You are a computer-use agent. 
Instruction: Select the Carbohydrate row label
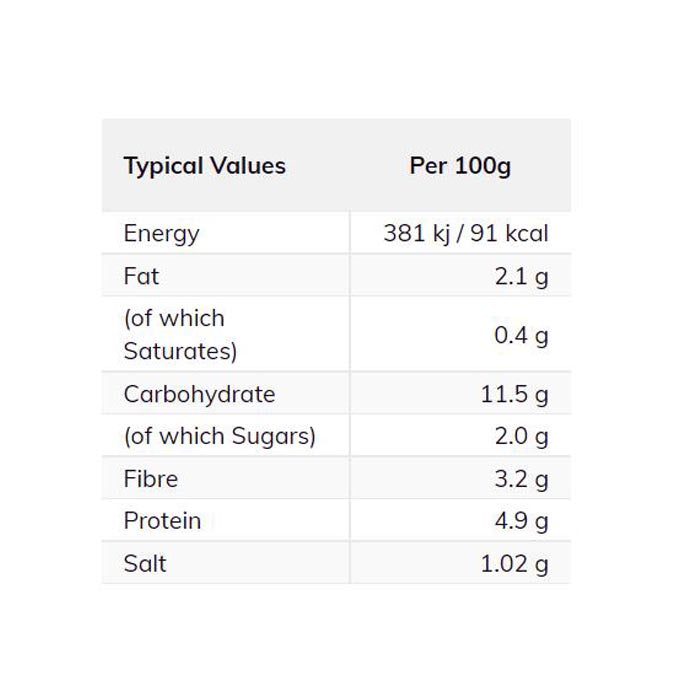point(199,394)
